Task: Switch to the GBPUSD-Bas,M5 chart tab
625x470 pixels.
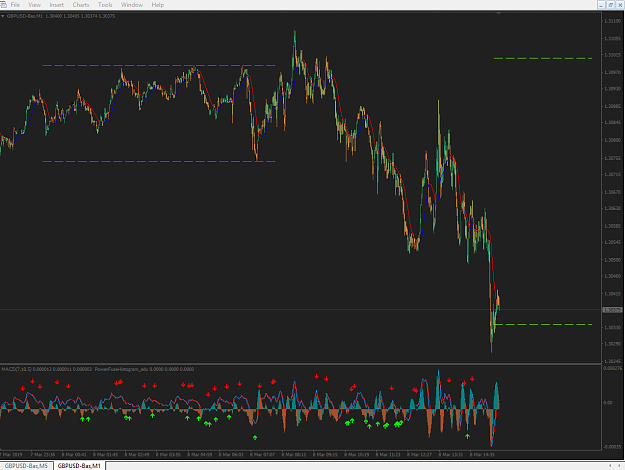Action: point(26,466)
